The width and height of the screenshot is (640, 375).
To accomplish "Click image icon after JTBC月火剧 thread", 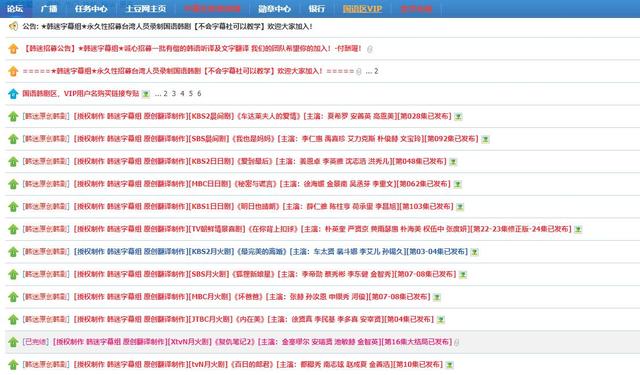I will [440, 320].
